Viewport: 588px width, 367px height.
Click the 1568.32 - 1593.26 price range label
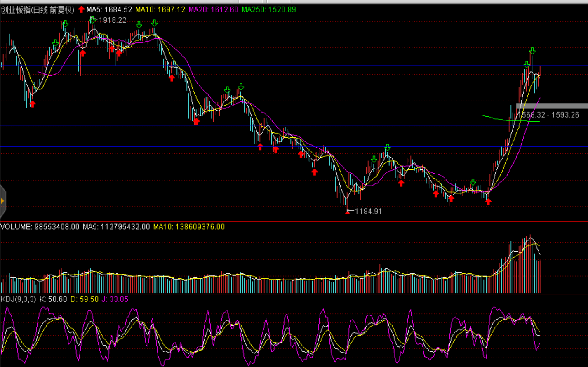[548, 115]
